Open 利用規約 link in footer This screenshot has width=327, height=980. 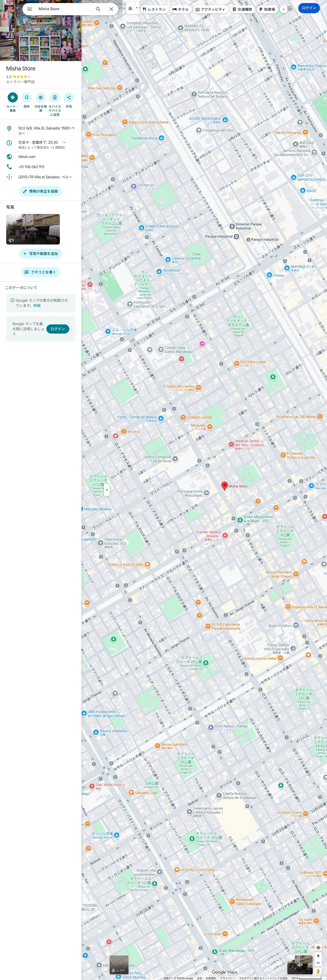[211, 978]
